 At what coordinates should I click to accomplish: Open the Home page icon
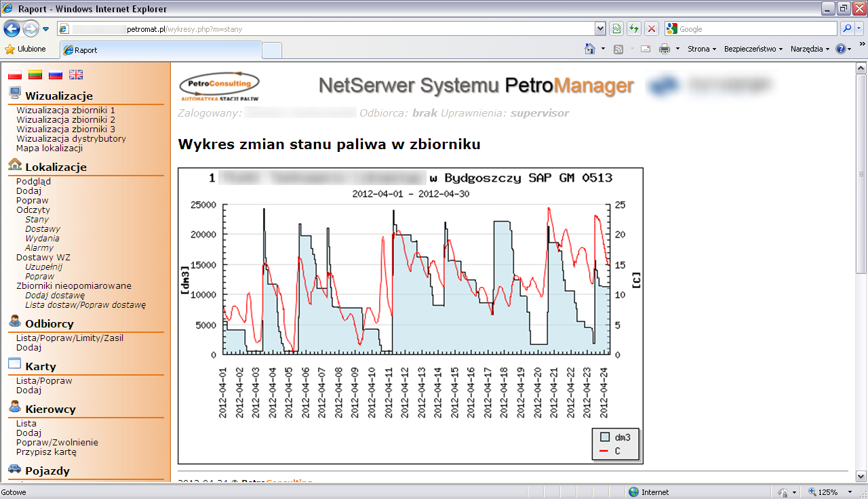click(x=591, y=49)
